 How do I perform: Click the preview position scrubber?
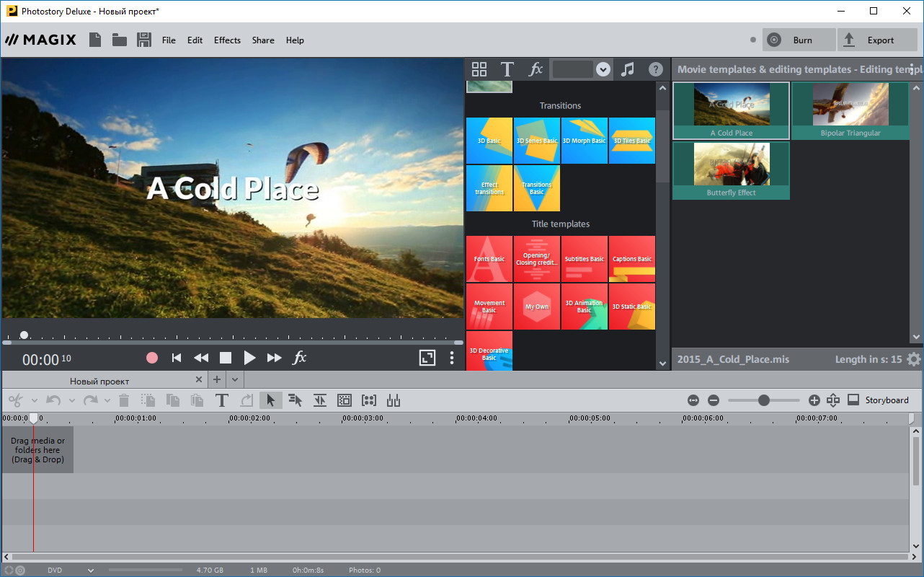[25, 335]
